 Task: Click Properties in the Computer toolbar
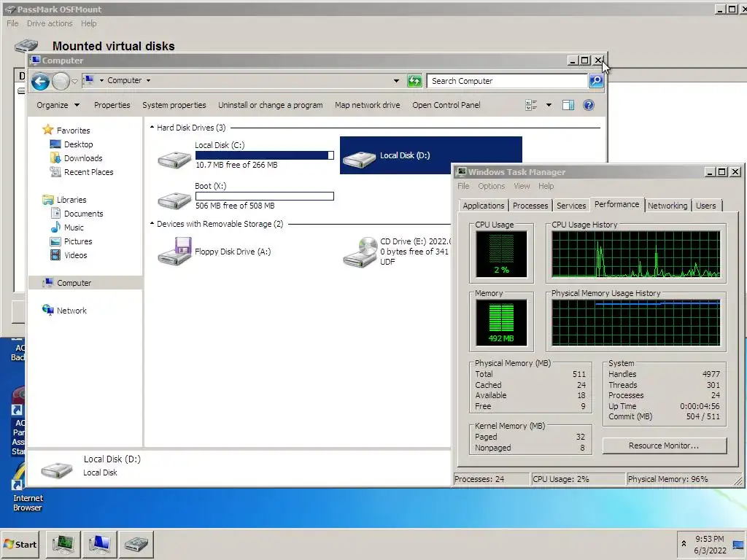pos(112,105)
